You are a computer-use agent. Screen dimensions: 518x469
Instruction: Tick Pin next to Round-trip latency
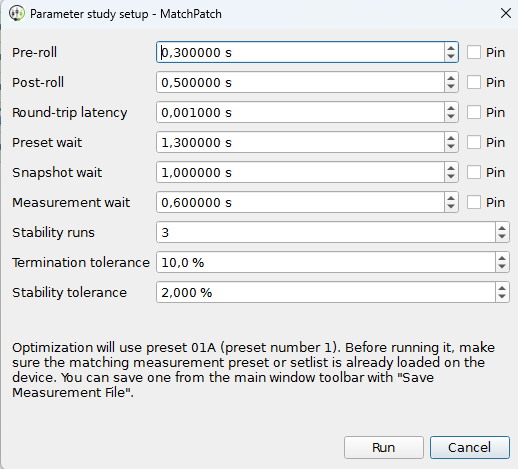coord(474,112)
